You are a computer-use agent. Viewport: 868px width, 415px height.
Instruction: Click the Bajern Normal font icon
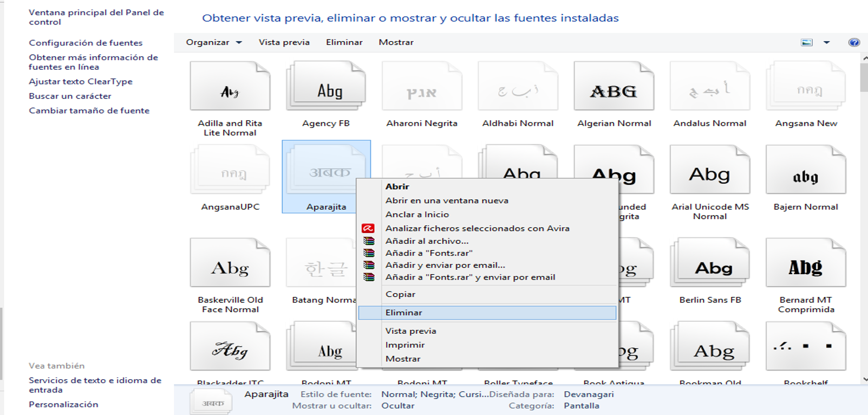click(805, 170)
